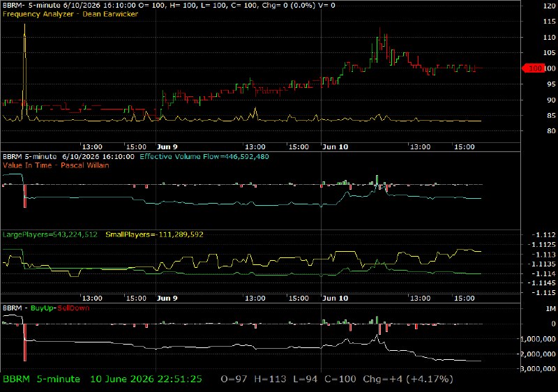
Task: Click the '1M' label on BuyUp-SellDown scale
Action: [x=550, y=309]
